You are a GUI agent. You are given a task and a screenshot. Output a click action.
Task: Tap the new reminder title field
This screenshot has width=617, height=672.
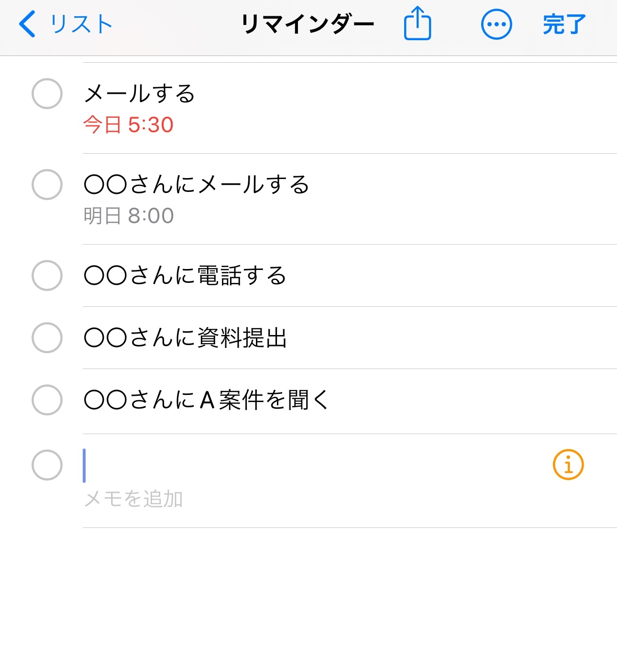click(287, 465)
